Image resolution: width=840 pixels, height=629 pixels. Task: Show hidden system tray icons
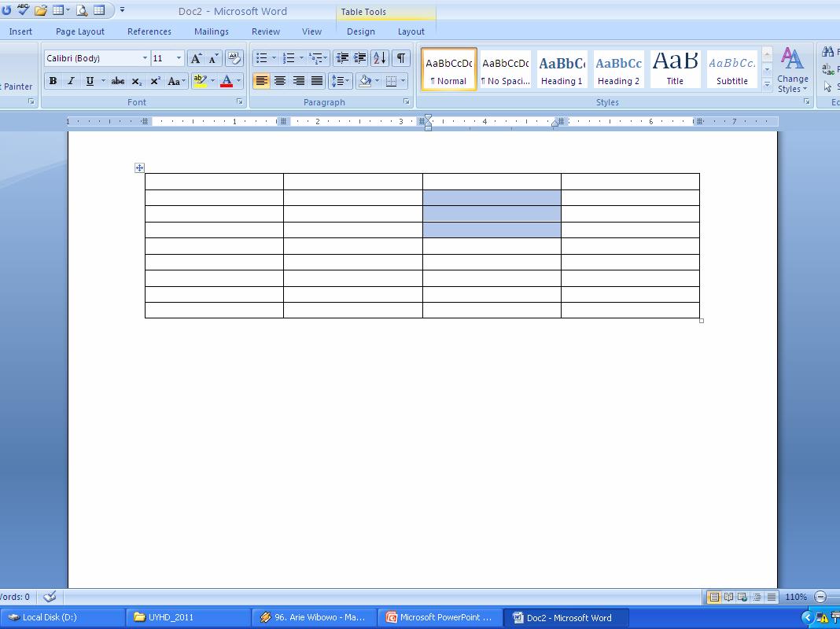pos(807,618)
